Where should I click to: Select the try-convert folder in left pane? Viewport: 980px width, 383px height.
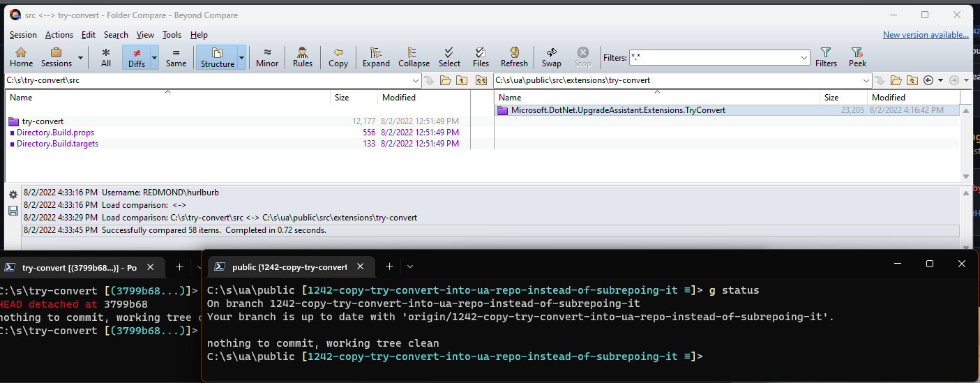tap(43, 121)
